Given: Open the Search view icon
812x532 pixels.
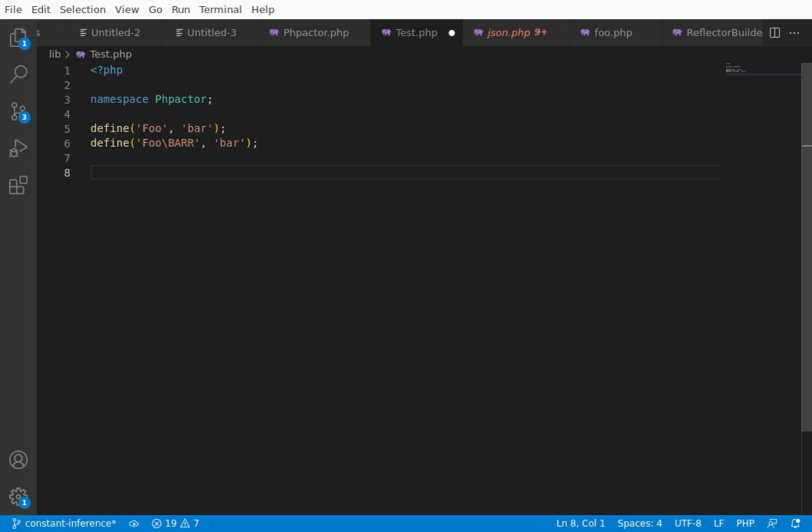Looking at the screenshot, I should click(x=18, y=74).
